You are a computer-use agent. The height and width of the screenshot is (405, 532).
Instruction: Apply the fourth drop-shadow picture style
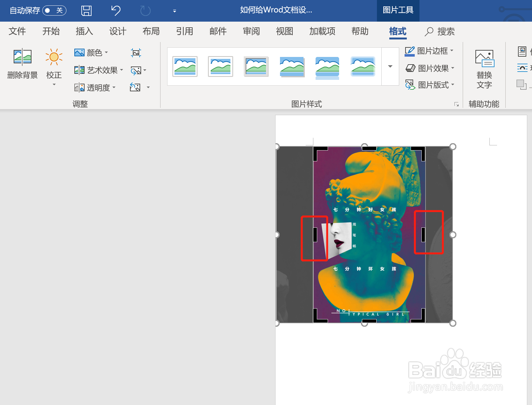point(292,66)
